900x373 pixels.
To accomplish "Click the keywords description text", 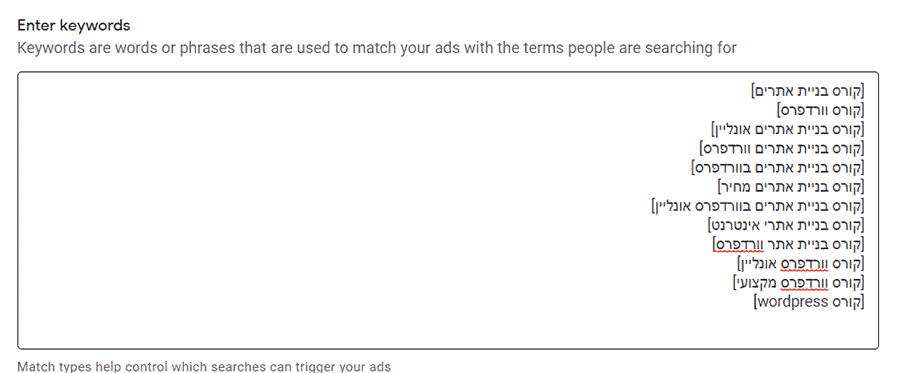I will point(377,48).
